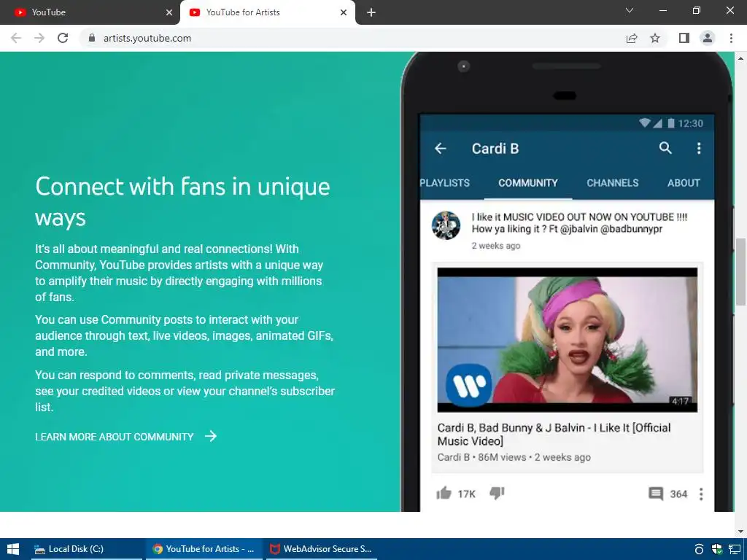Image resolution: width=747 pixels, height=560 pixels.
Task: Switch to the Playlists tab in phone
Action: (444, 183)
